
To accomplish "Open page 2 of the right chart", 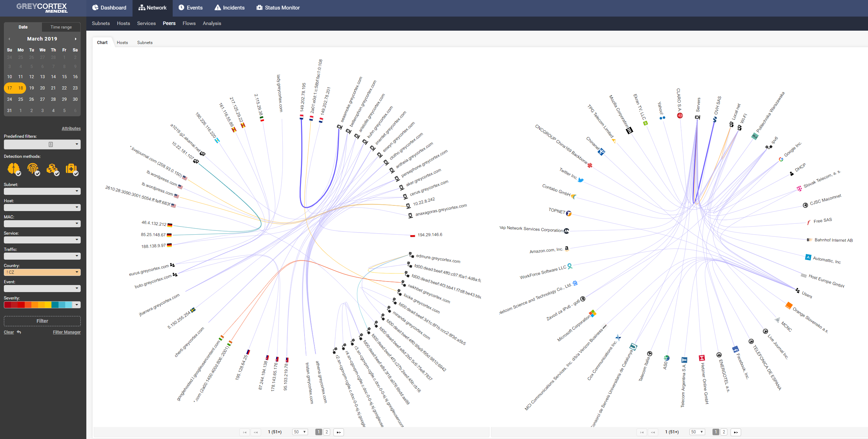I will coord(724,432).
